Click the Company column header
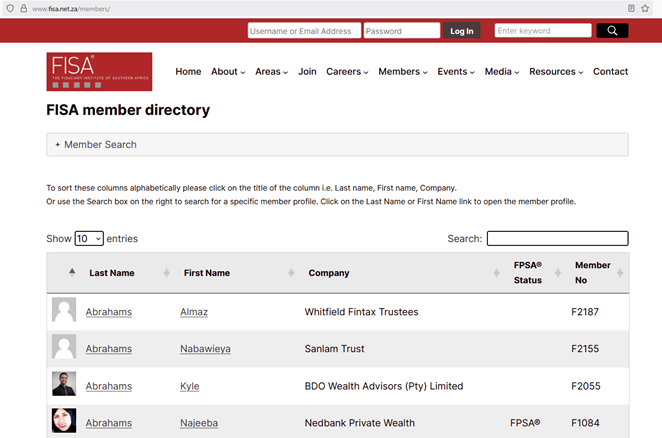 coord(329,273)
